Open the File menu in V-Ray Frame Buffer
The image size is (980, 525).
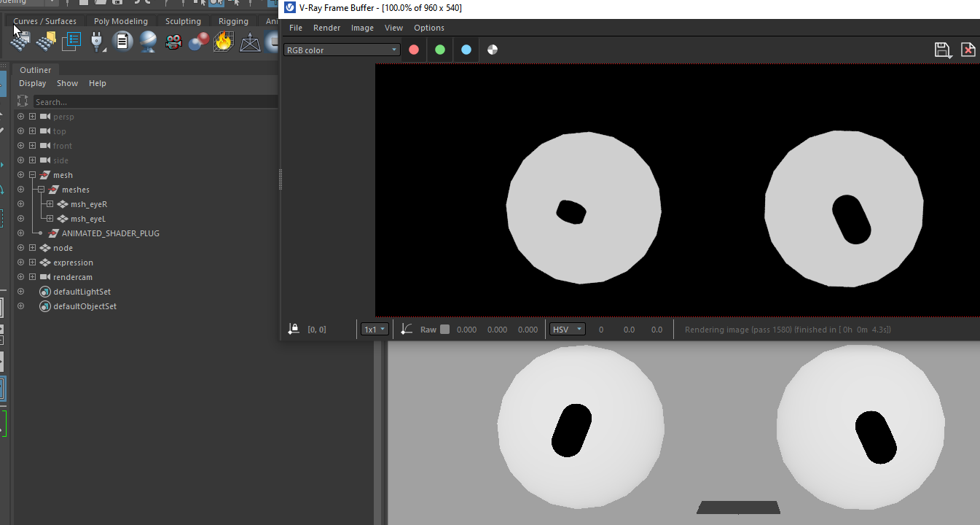296,28
